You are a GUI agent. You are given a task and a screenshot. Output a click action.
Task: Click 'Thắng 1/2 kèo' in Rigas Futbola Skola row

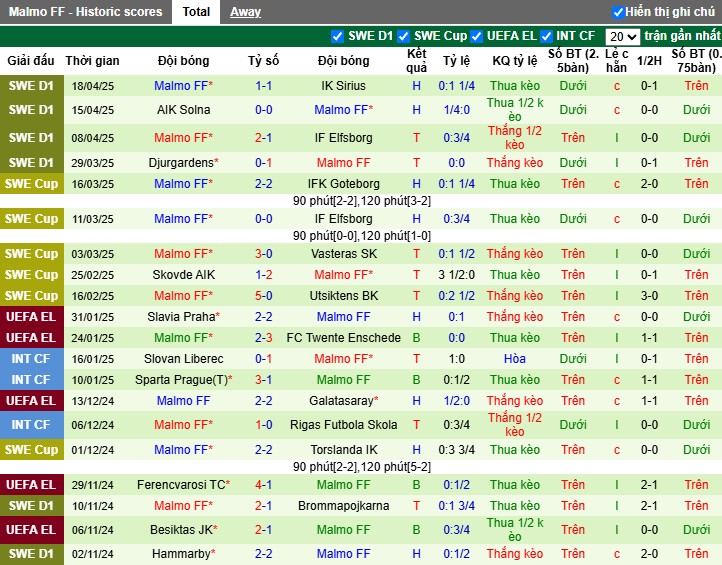[x=514, y=425]
